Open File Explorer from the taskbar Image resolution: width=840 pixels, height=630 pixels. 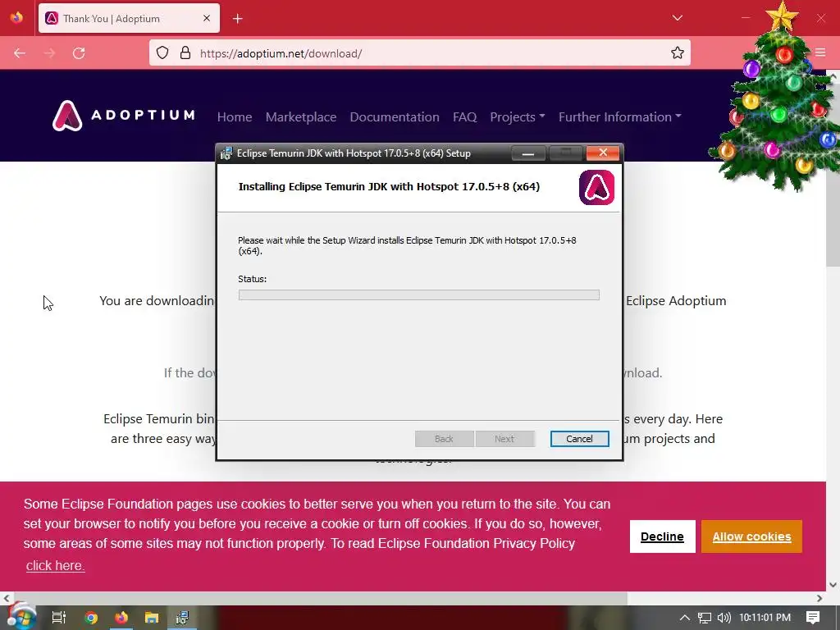[152, 618]
